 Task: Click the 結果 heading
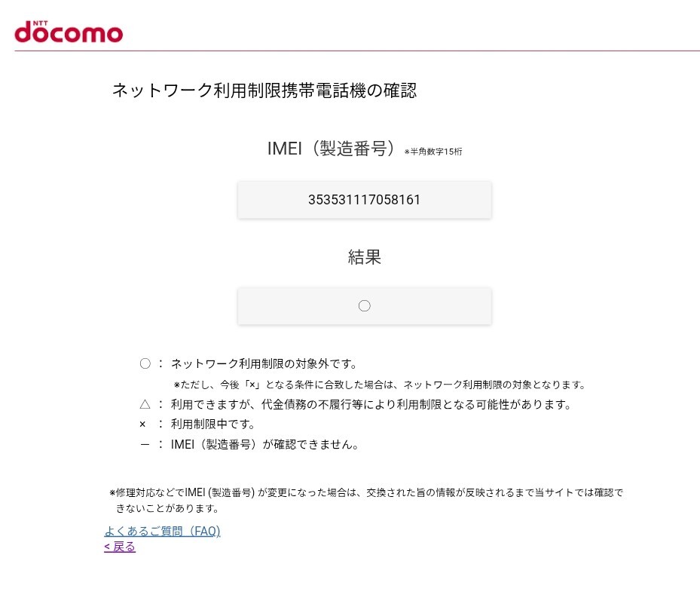(364, 257)
